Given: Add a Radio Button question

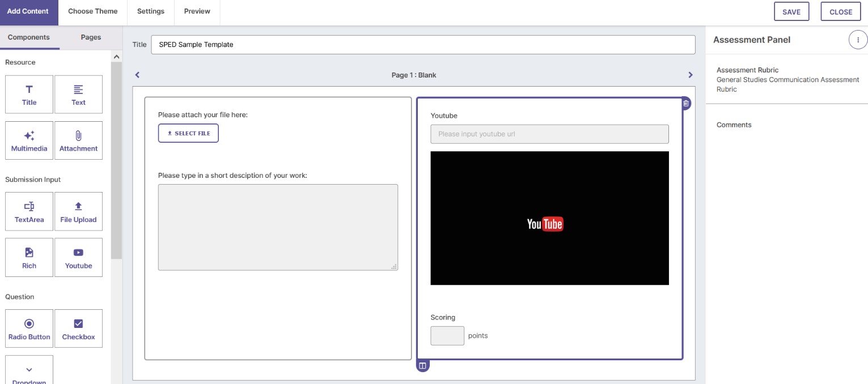Looking at the screenshot, I should coord(29,328).
